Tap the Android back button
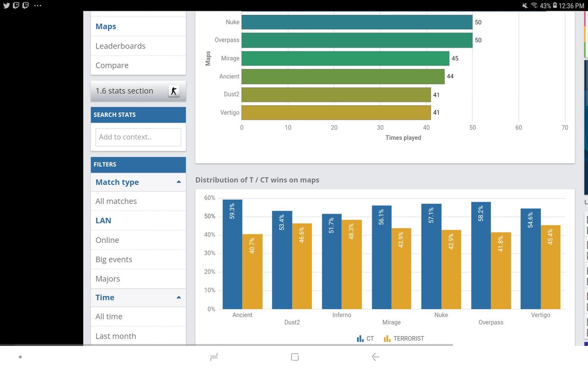The width and height of the screenshot is (588, 368). coord(375,357)
